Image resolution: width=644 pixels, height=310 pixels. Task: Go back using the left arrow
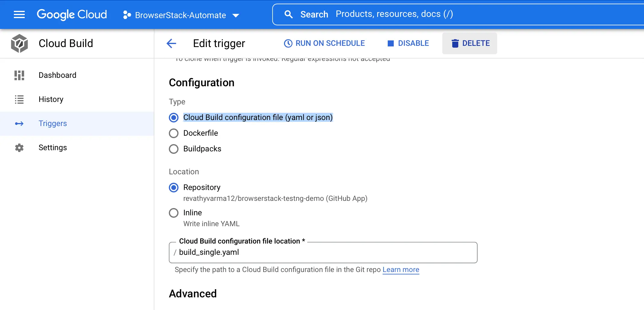click(x=171, y=43)
